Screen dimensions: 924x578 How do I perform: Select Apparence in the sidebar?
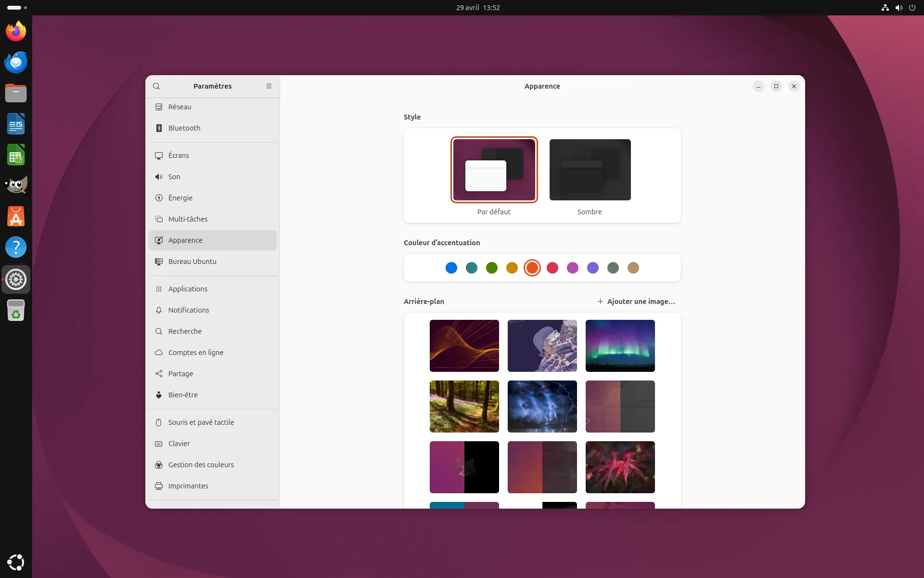(213, 240)
